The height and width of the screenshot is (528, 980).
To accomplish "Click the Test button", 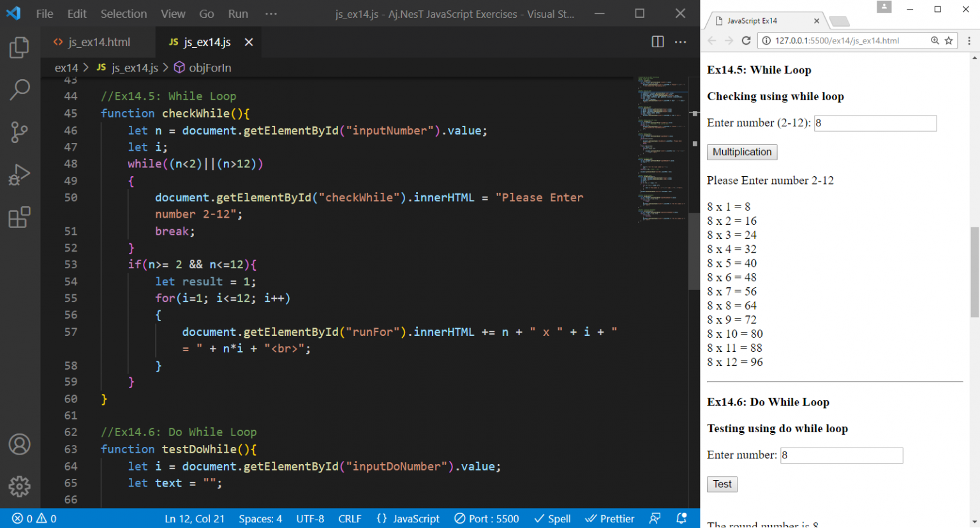I will coord(722,484).
